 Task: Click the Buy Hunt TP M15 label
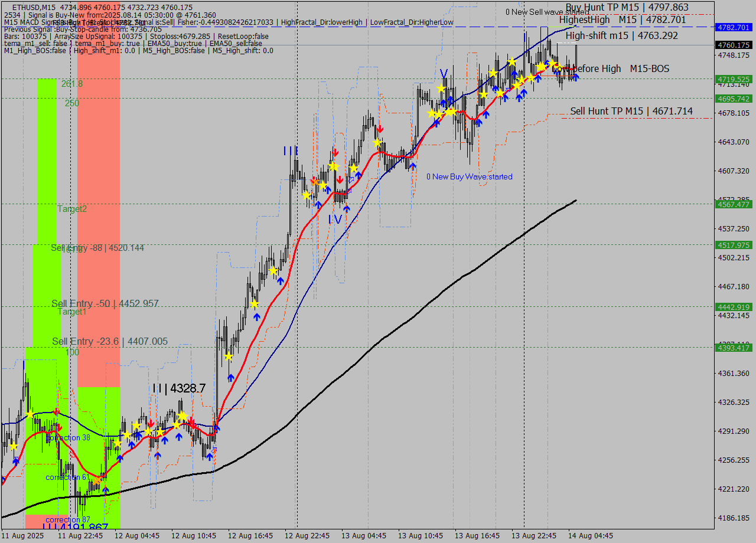tap(627, 8)
